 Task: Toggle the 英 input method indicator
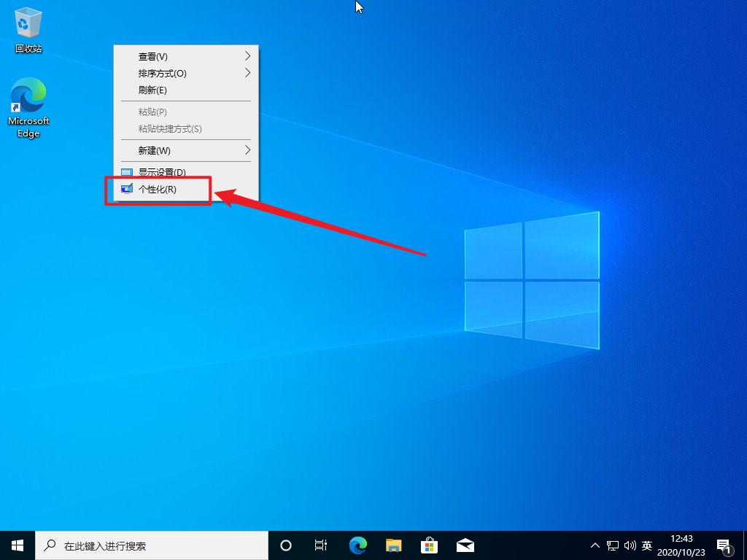646,545
